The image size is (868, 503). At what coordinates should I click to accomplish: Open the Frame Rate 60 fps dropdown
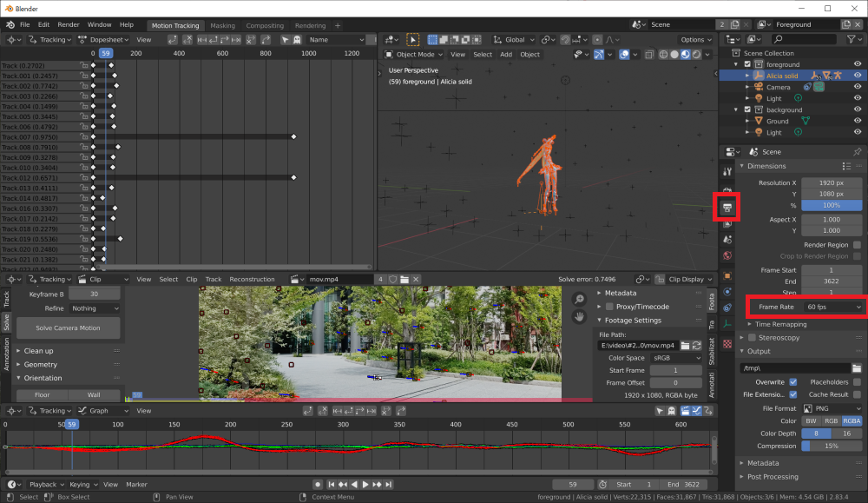pyautogui.click(x=833, y=308)
